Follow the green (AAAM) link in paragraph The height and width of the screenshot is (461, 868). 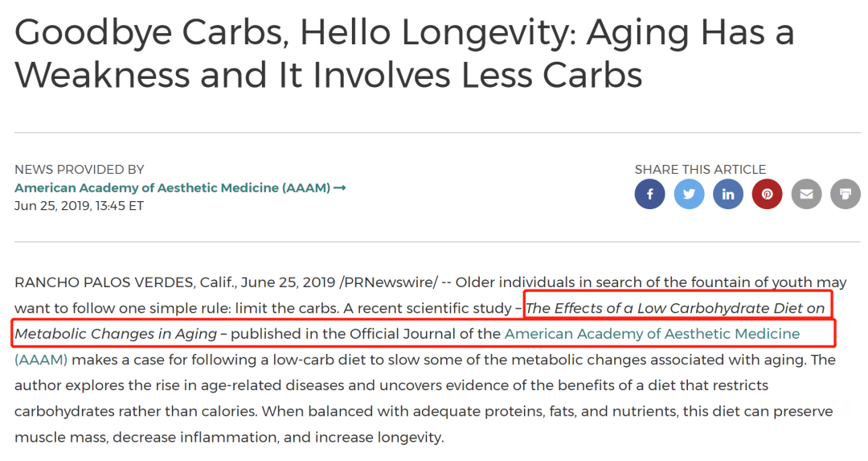[x=41, y=360]
